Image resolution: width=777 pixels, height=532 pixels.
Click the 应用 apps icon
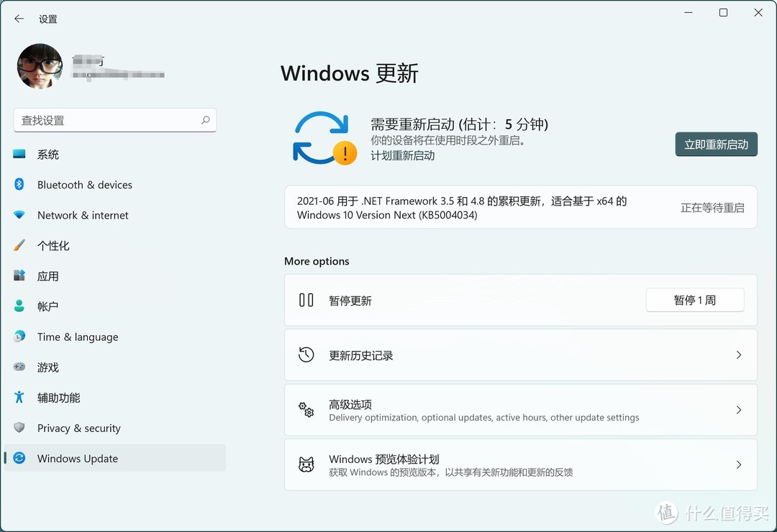tap(19, 275)
